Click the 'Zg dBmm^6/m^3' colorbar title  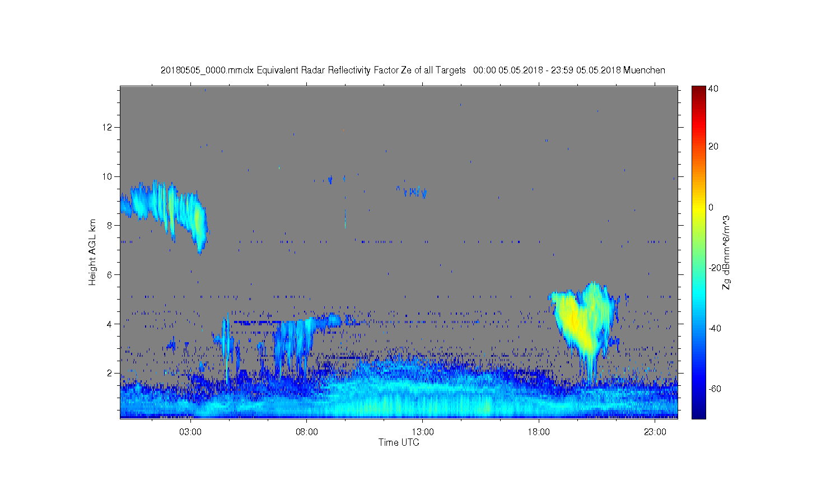click(x=726, y=252)
